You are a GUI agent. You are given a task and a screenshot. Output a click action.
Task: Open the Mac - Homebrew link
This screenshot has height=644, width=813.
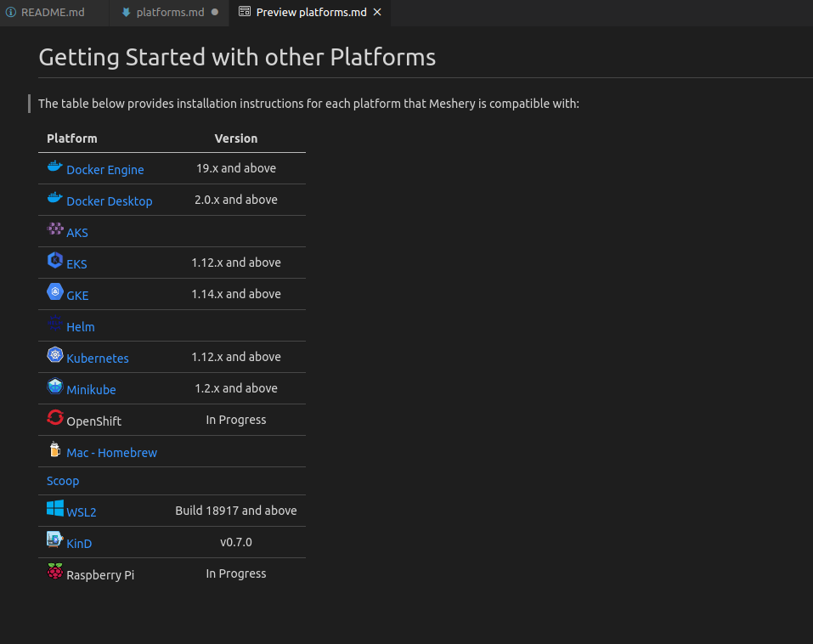click(x=111, y=453)
